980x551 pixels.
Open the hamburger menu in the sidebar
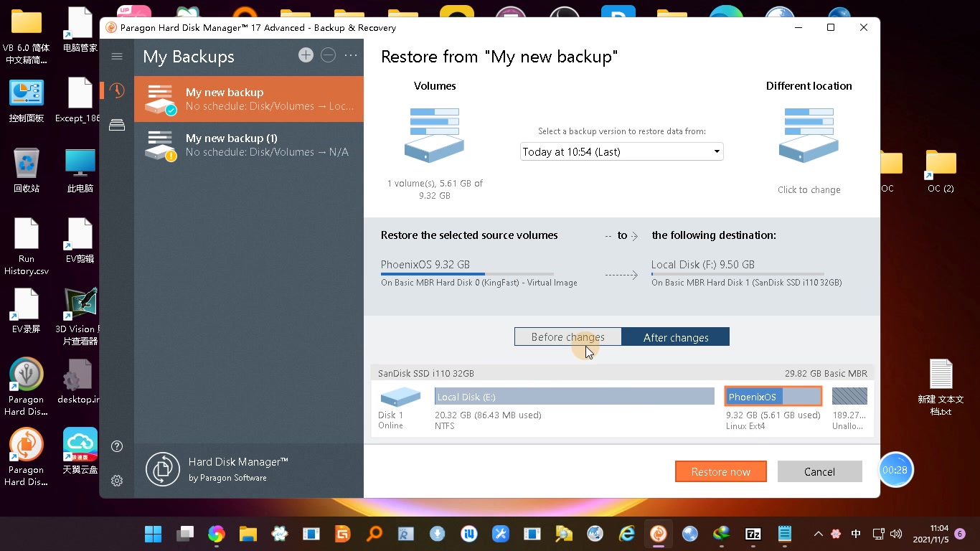(x=117, y=57)
